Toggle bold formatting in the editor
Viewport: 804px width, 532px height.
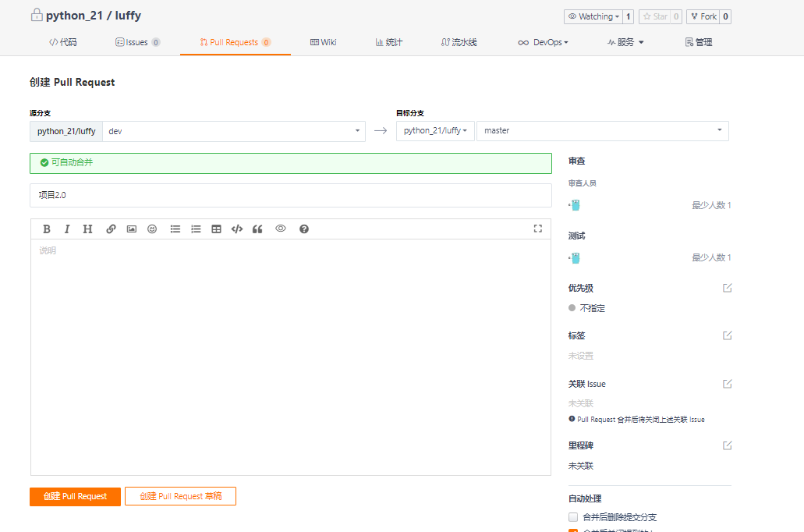[x=47, y=229]
